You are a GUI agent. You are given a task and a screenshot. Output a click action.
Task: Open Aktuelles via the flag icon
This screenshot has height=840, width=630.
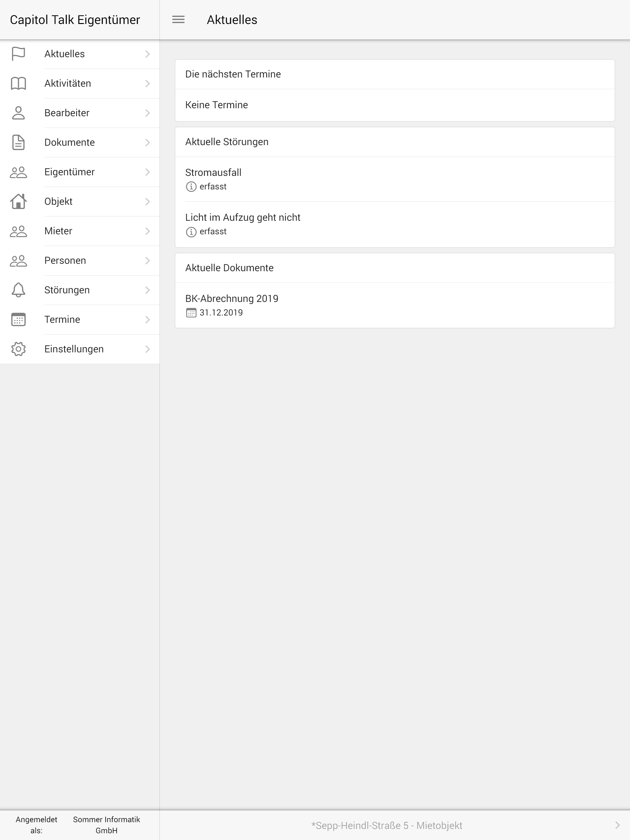[18, 54]
